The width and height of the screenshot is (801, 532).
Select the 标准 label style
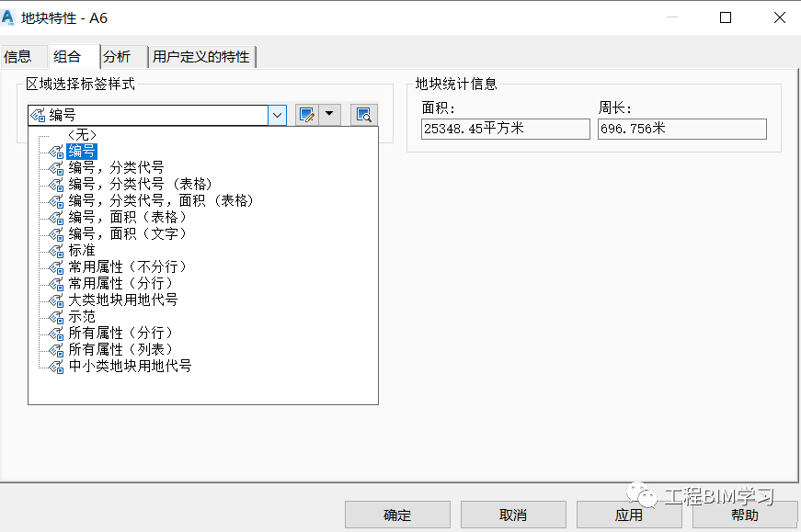(x=82, y=250)
